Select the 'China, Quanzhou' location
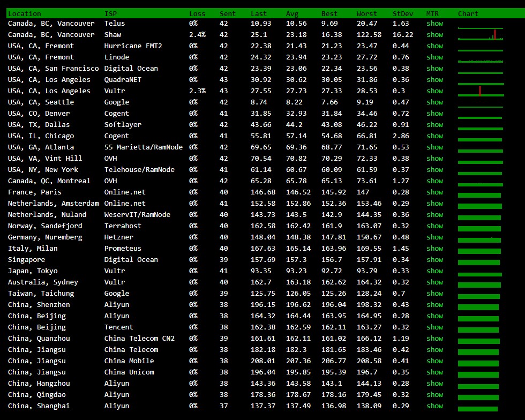Image resolution: width=525 pixels, height=420 pixels. pyautogui.click(x=39, y=339)
